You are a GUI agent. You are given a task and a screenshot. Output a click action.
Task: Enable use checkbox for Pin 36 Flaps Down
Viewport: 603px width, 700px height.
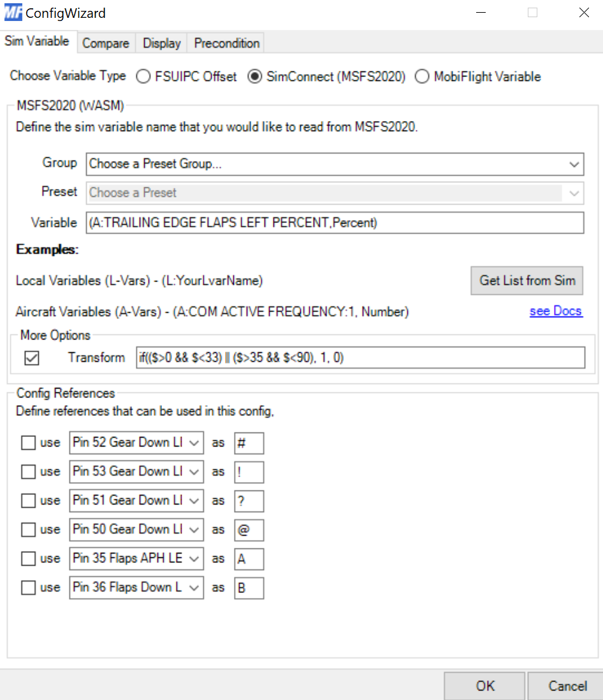coord(28,587)
